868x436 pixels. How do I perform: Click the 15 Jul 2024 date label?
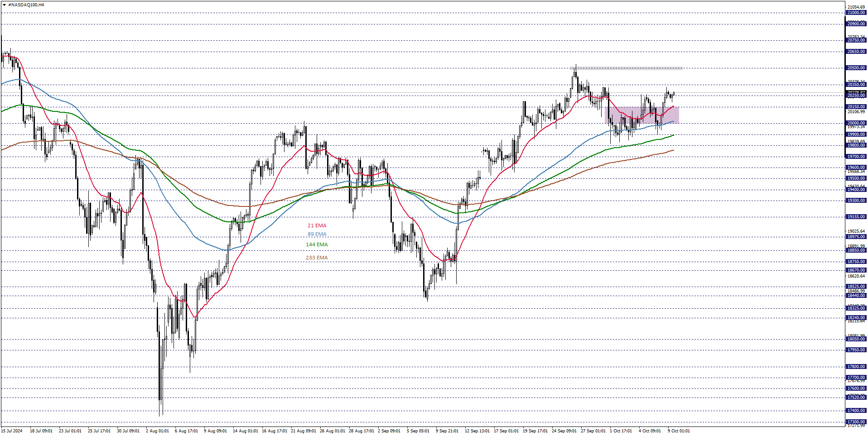(x=12, y=431)
